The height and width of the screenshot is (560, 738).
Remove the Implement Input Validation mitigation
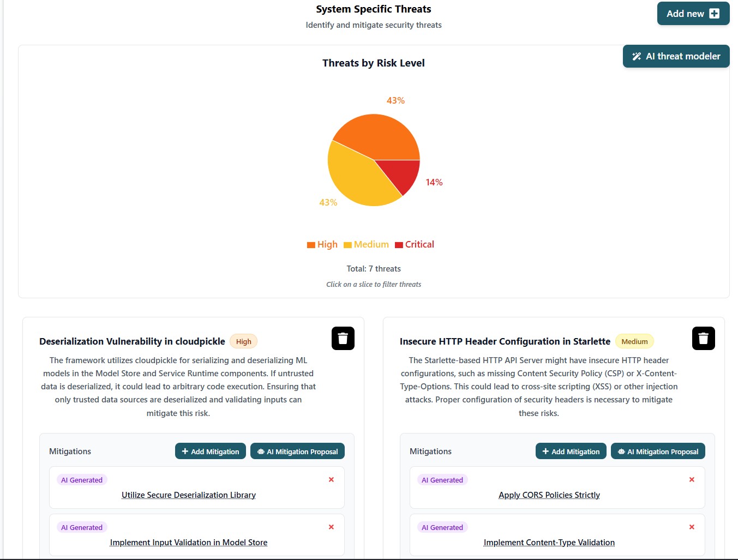point(331,527)
